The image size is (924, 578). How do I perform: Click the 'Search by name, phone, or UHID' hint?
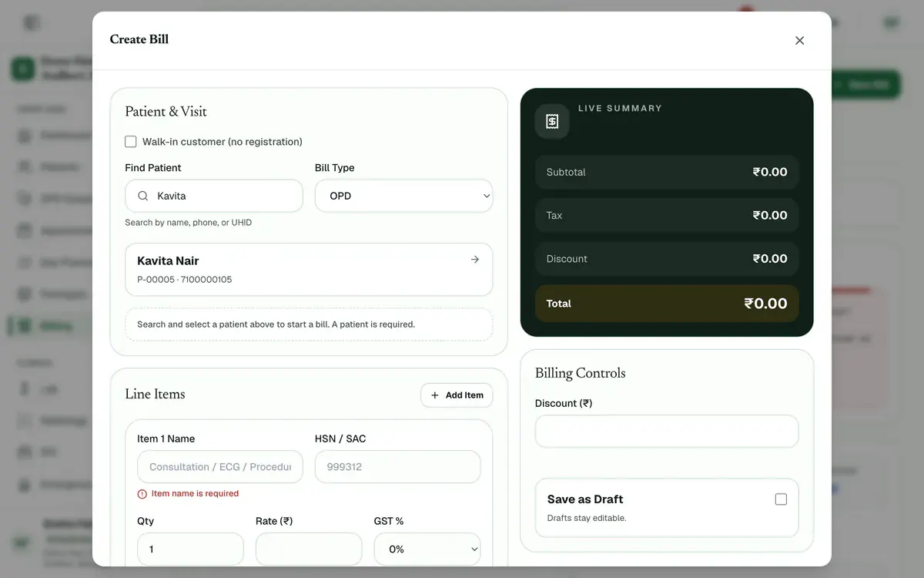coord(189,223)
